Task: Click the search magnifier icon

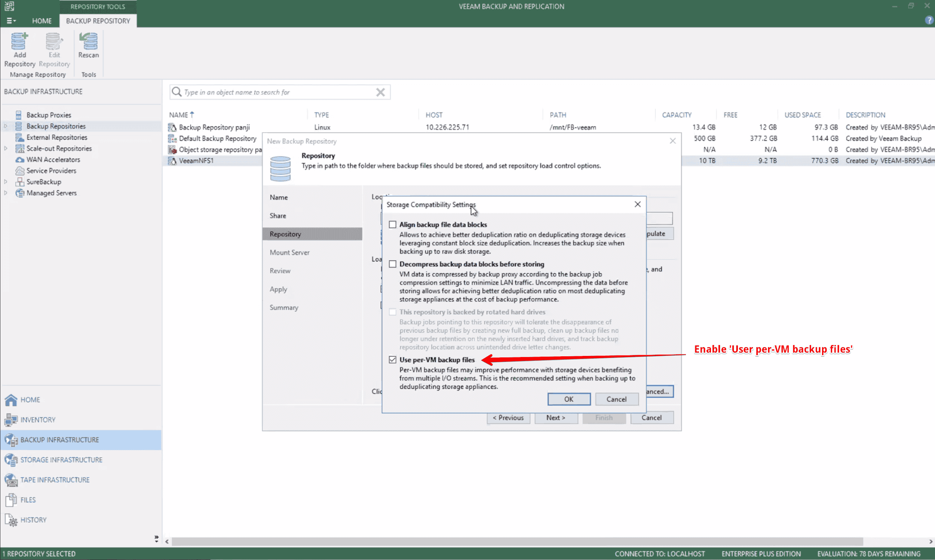Action: (x=176, y=92)
